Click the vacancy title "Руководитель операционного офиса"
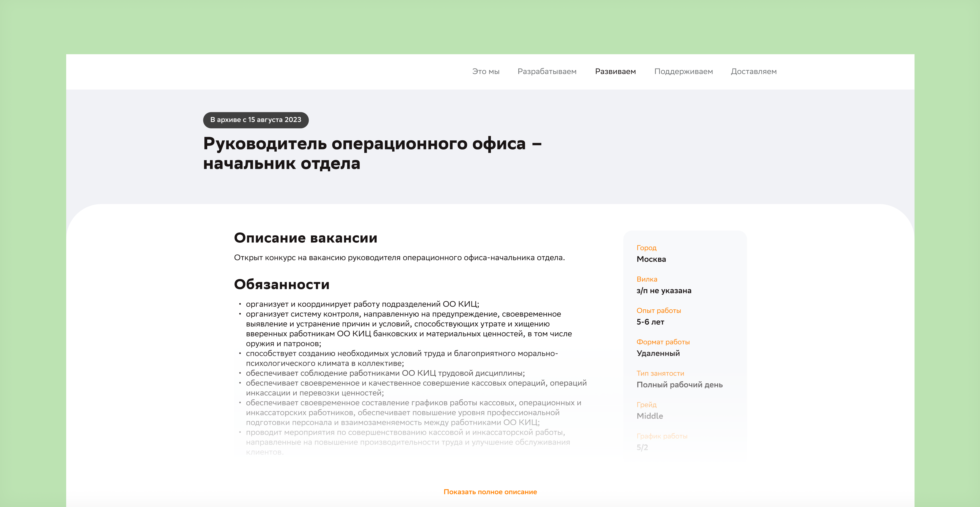 (x=372, y=154)
